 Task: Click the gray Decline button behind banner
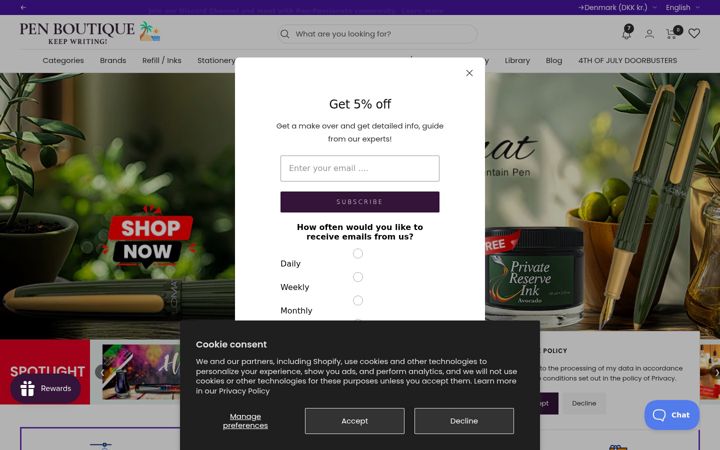click(x=584, y=404)
